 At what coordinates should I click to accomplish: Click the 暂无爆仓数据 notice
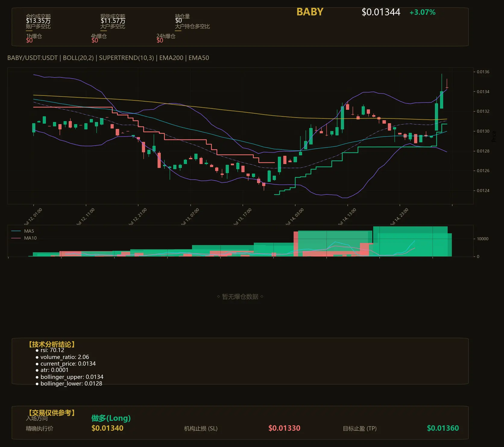240,297
